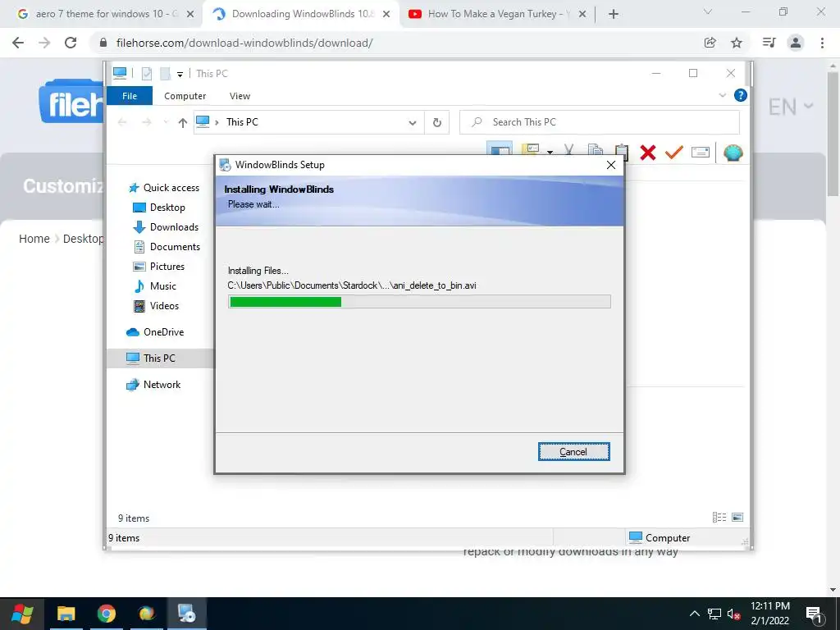
Task: Click the orange checkmark toolbar icon
Action: tap(674, 153)
